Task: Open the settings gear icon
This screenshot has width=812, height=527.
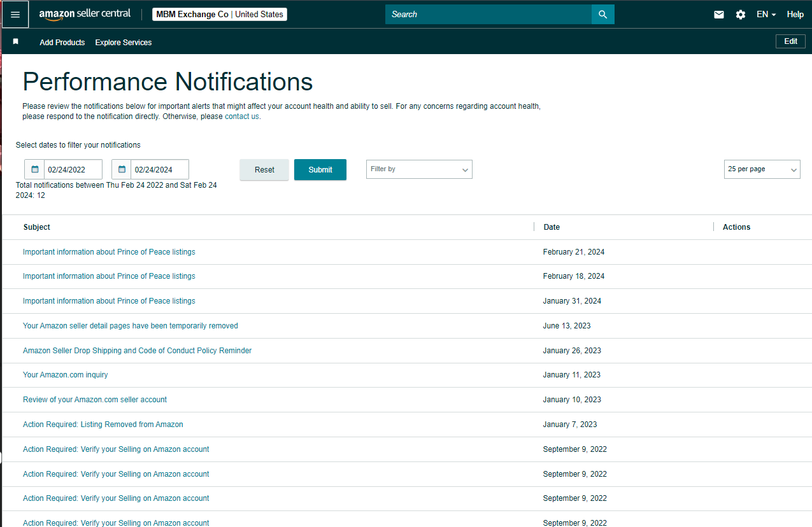Action: (x=741, y=15)
